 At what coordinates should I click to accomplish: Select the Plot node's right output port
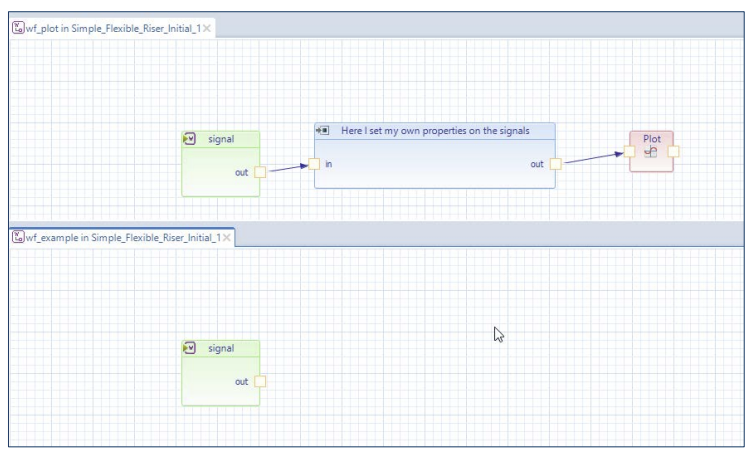(674, 152)
